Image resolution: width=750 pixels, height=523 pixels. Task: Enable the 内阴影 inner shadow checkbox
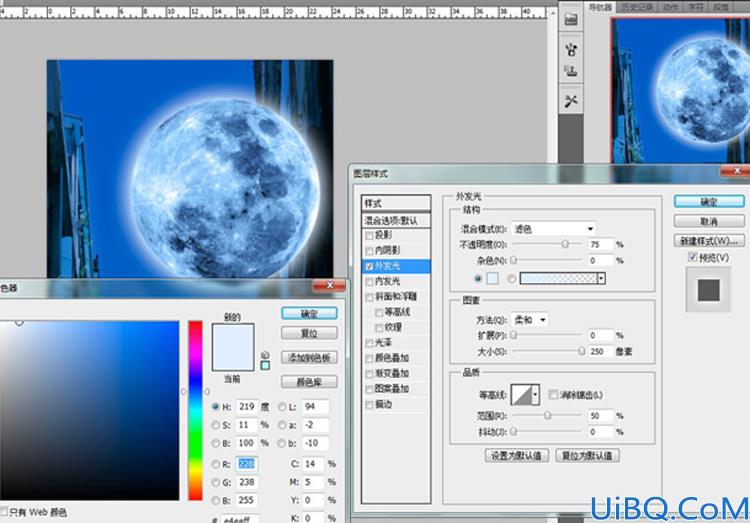point(369,251)
